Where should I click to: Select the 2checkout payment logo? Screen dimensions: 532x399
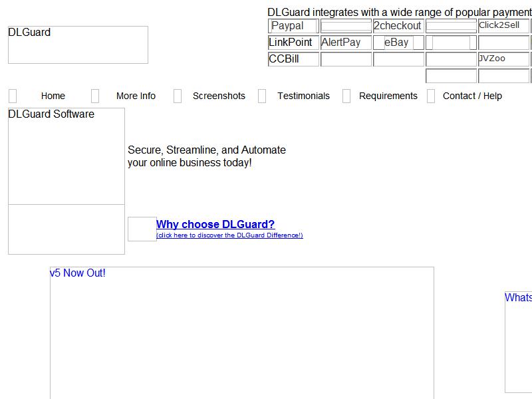tap(398, 26)
